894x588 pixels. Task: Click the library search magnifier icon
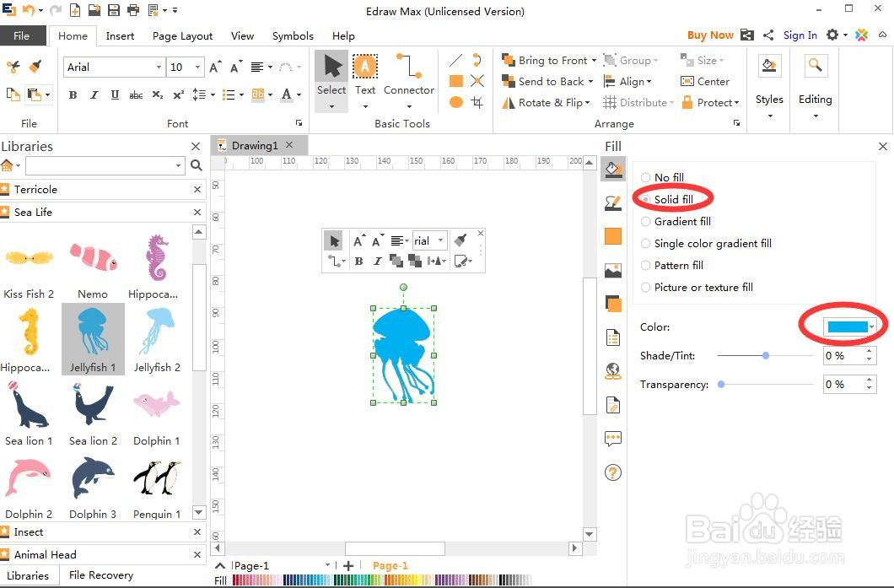[x=197, y=165]
